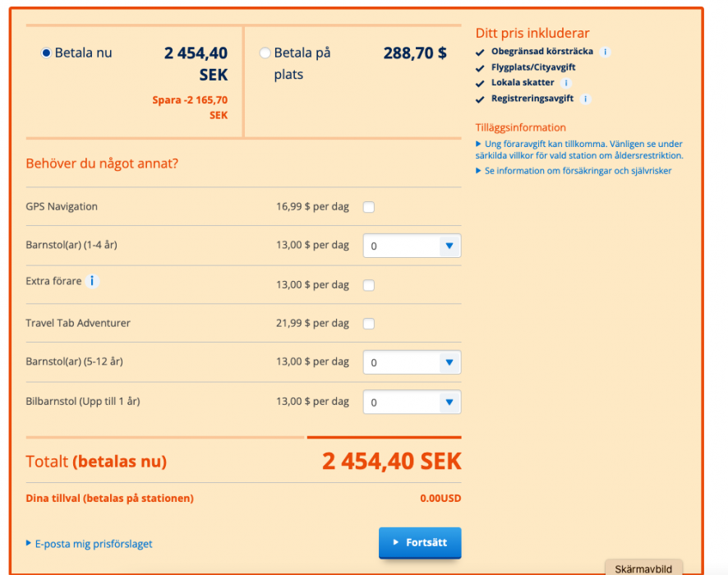Click checkmark icon beside Flygplats/Cityavgift
The width and height of the screenshot is (728, 575).
[481, 67]
